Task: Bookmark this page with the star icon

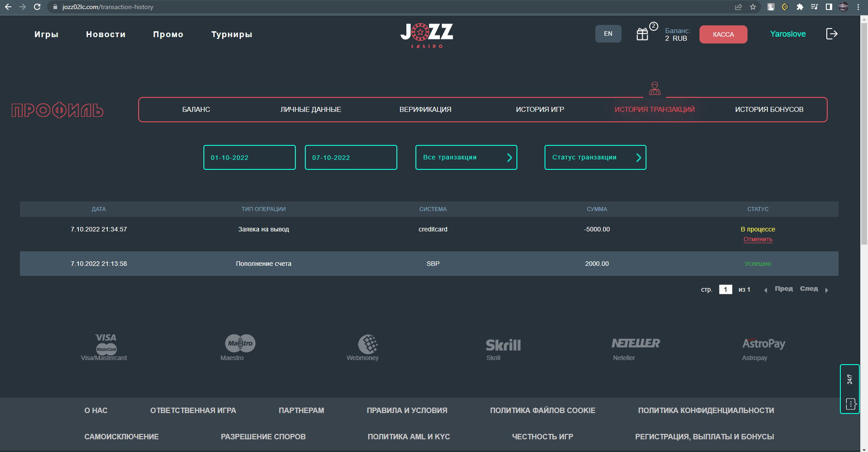Action: point(753,7)
